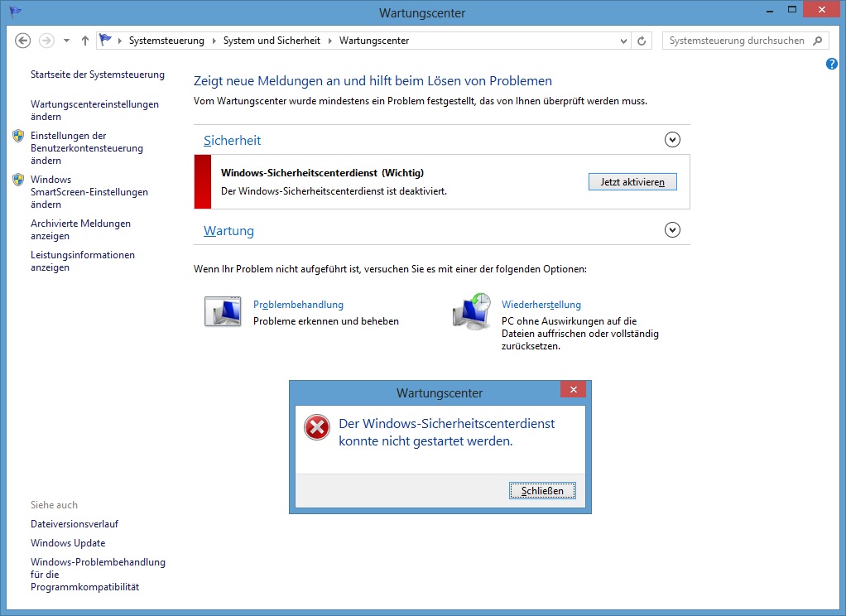
Task: Click Schließen in the error dialog
Action: [x=542, y=491]
